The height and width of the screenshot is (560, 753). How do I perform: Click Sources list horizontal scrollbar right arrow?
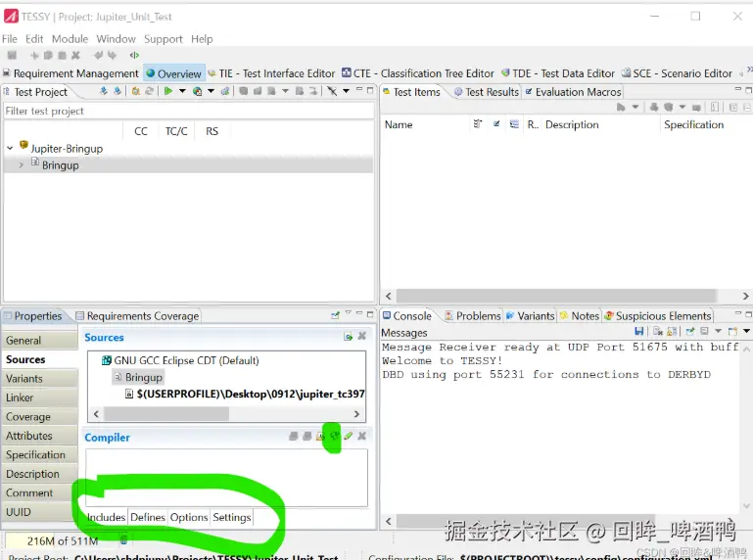(356, 414)
